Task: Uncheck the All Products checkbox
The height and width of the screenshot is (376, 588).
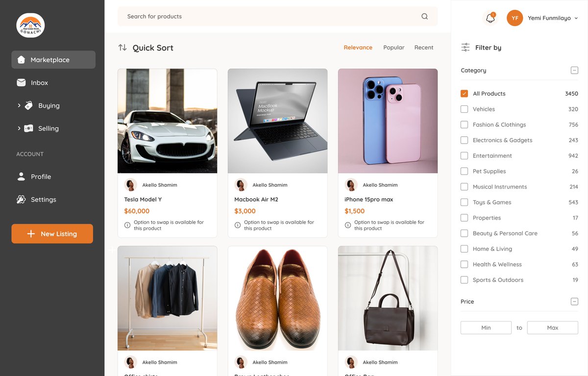Action: [x=465, y=94]
